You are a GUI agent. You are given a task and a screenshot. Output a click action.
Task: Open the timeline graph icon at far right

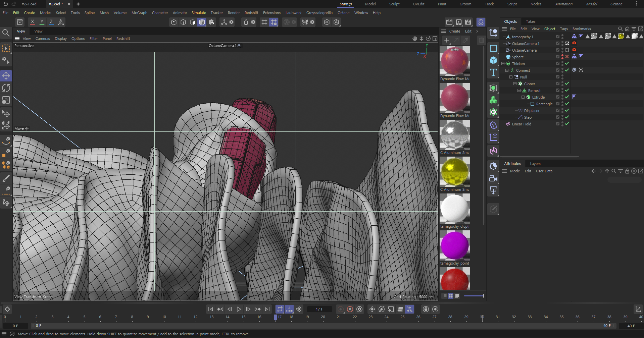(x=638, y=309)
